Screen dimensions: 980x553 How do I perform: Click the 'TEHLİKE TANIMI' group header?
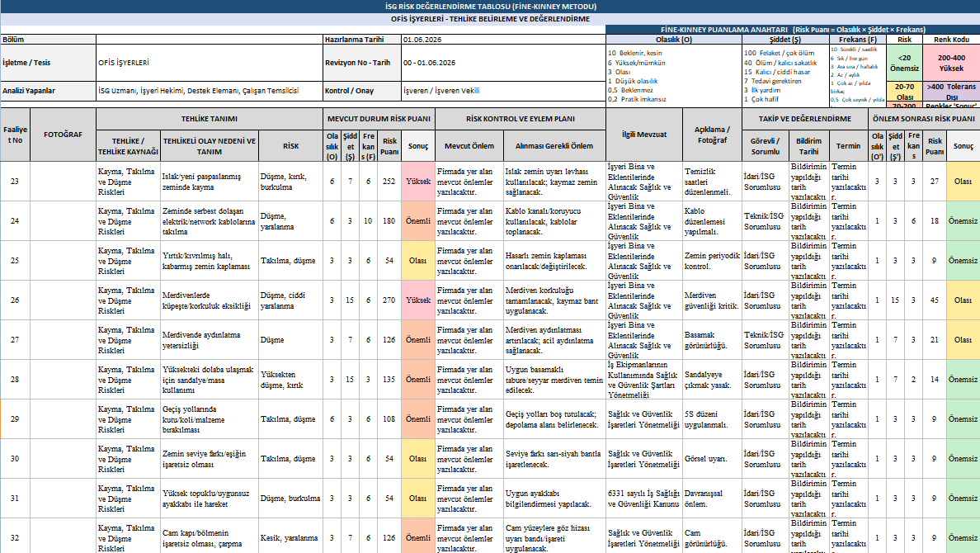coord(210,118)
